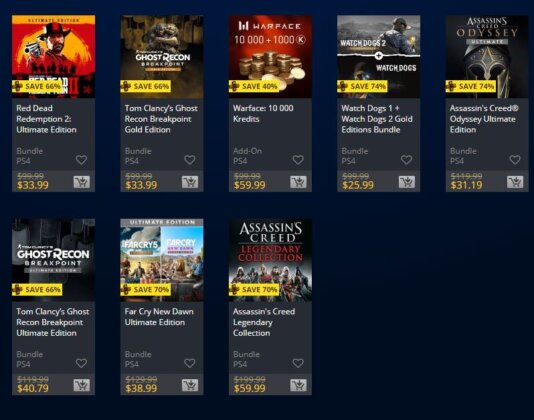Open Far Cry New Dawn Ultimate Edition title

159,317
